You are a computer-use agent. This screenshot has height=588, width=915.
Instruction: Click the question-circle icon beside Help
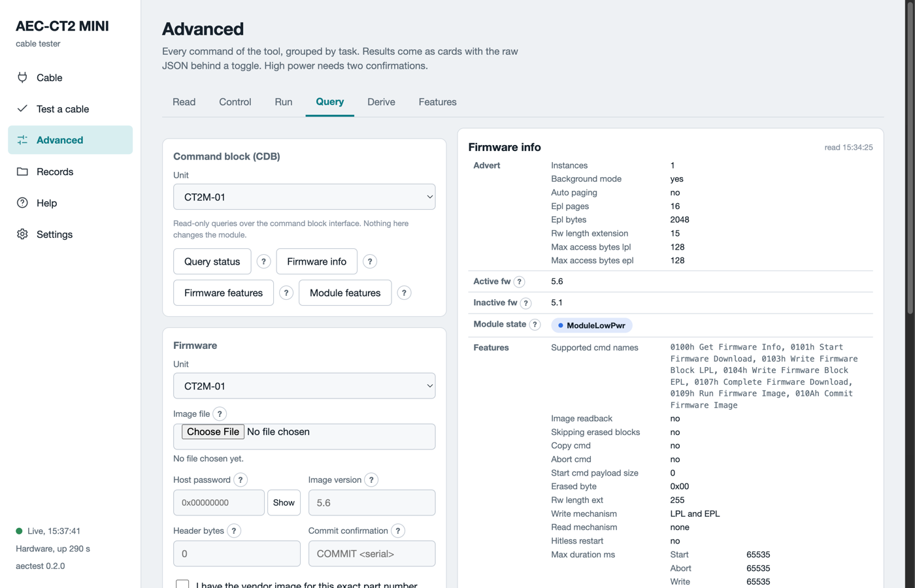(22, 203)
